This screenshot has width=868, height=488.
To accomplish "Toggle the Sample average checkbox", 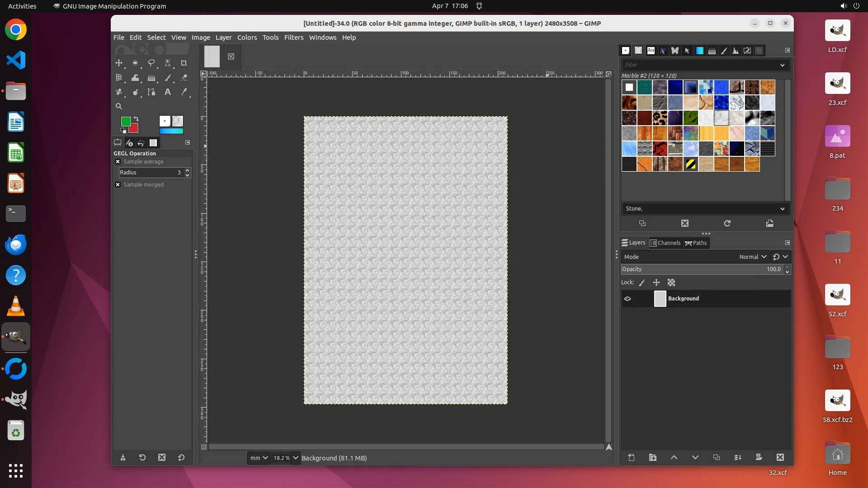I will [x=118, y=162].
